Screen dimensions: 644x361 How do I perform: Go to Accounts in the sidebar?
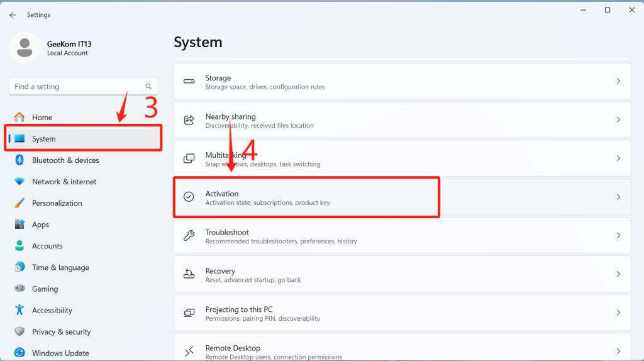tap(47, 246)
